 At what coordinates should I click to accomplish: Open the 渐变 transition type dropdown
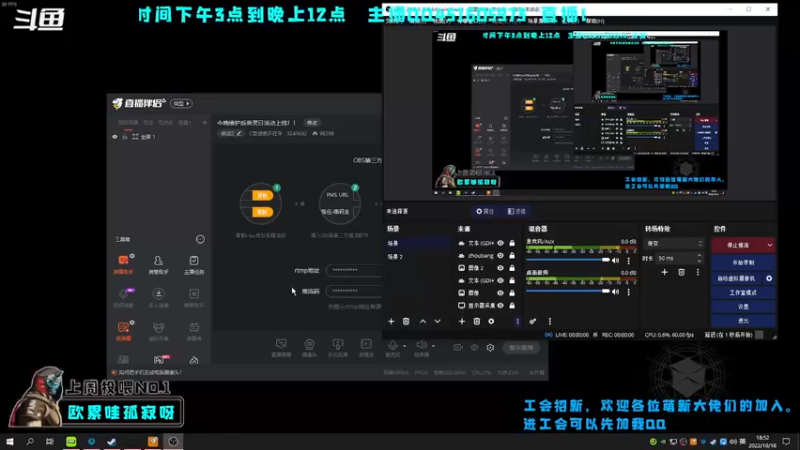click(674, 244)
